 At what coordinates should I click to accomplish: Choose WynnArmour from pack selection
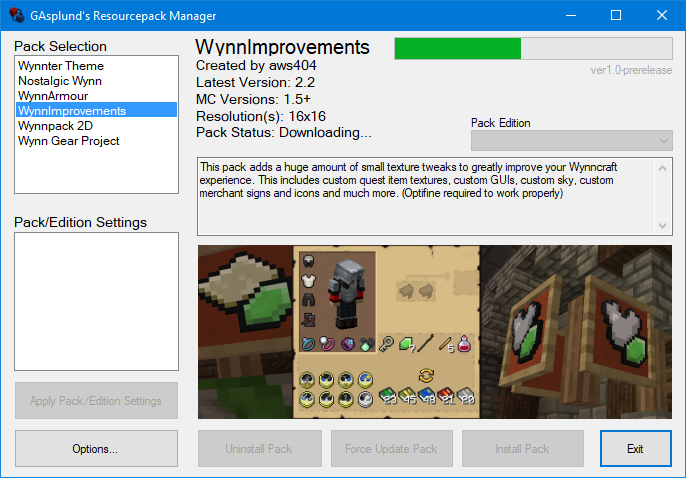click(x=51, y=96)
